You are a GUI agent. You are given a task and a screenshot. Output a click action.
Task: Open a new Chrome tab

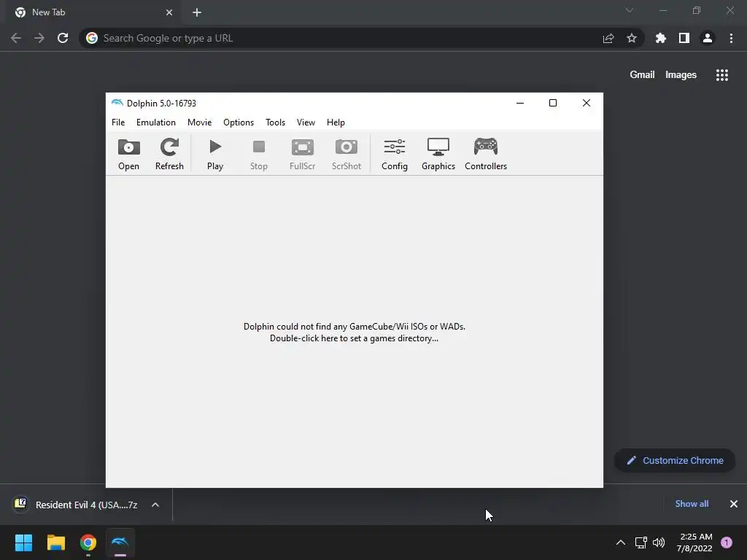click(197, 12)
